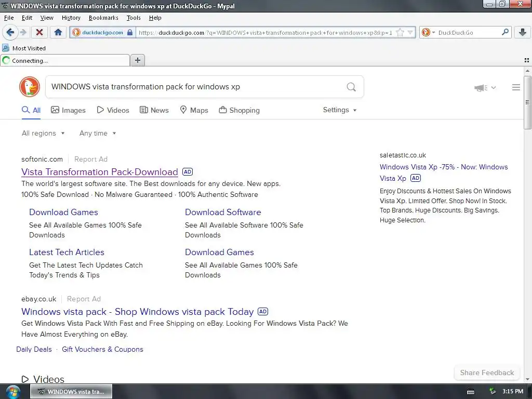Click the search bar magnifier icon
Image resolution: width=532 pixels, height=399 pixels.
click(505, 32)
